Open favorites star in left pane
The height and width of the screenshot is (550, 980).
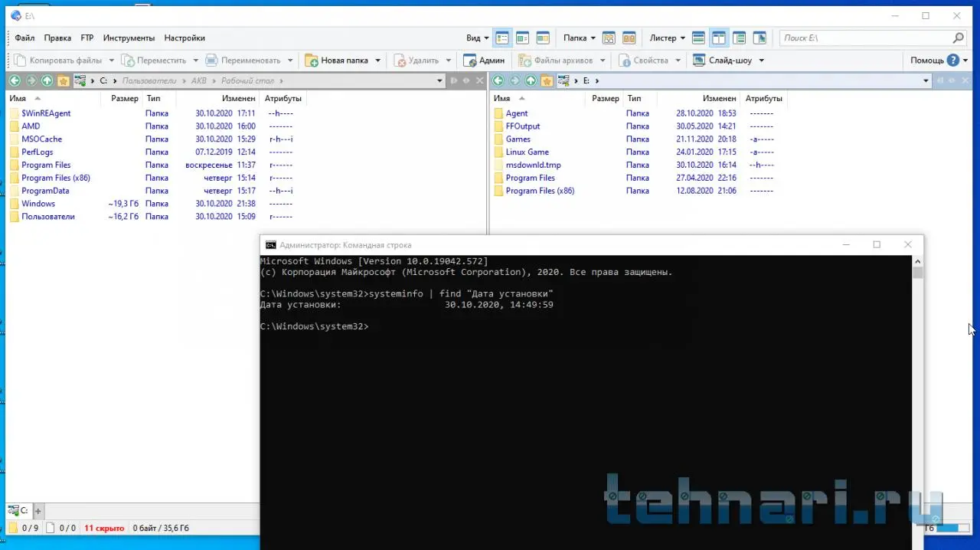tap(63, 80)
